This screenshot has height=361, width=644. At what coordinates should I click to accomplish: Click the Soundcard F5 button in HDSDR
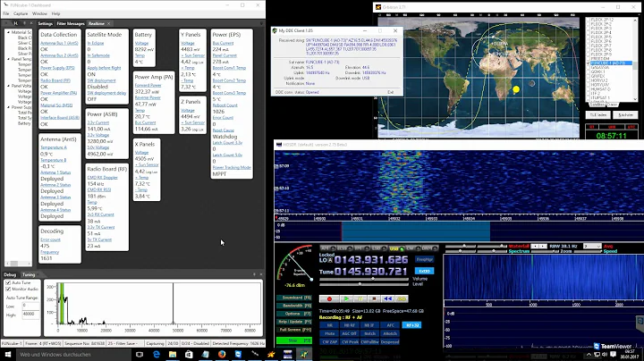pyautogui.click(x=294, y=298)
